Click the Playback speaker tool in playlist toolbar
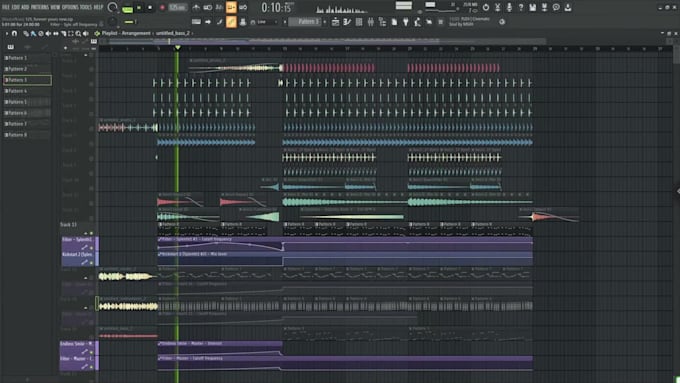This screenshot has height=383, width=680. (85, 33)
